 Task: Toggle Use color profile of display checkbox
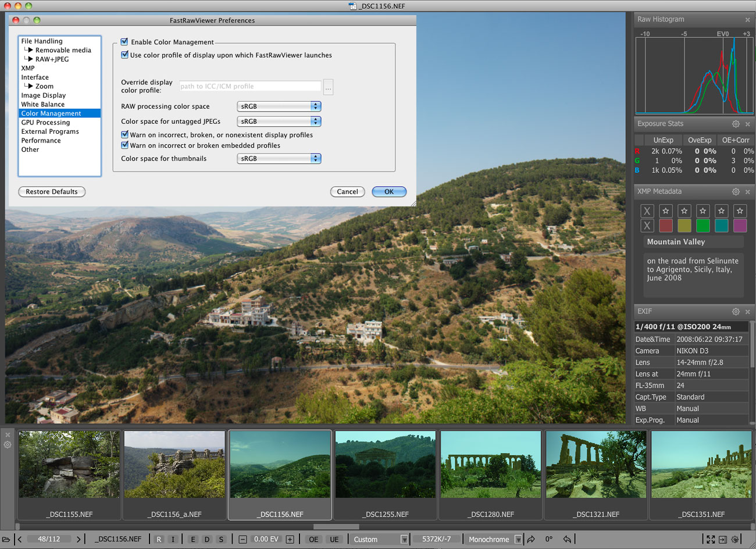click(x=124, y=55)
